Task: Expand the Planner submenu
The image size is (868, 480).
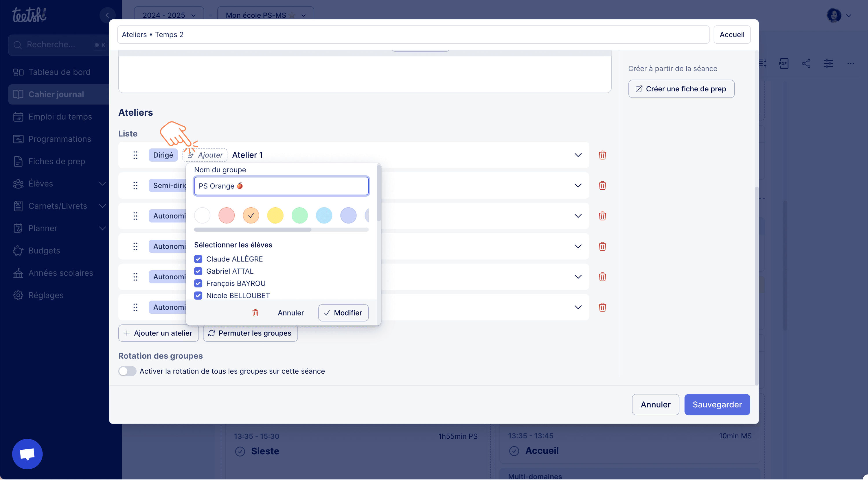Action: pos(102,228)
